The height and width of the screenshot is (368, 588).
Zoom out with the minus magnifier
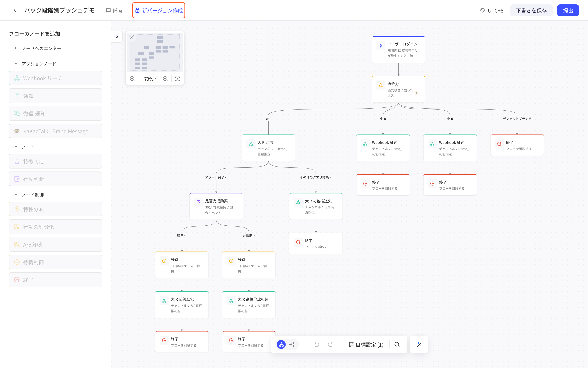132,79
